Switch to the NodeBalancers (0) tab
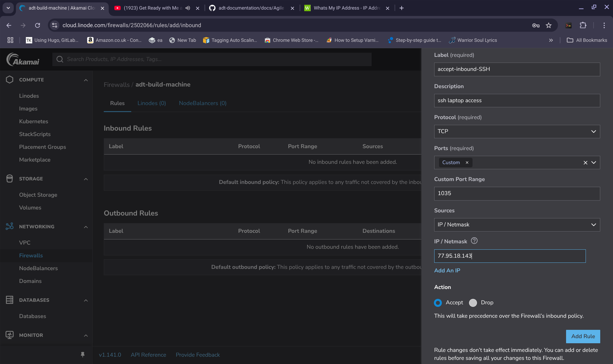The height and width of the screenshot is (364, 613). click(x=202, y=103)
